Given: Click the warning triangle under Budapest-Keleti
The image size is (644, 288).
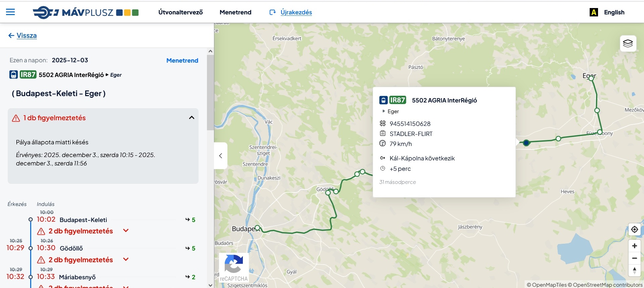Looking at the screenshot, I should (x=41, y=231).
